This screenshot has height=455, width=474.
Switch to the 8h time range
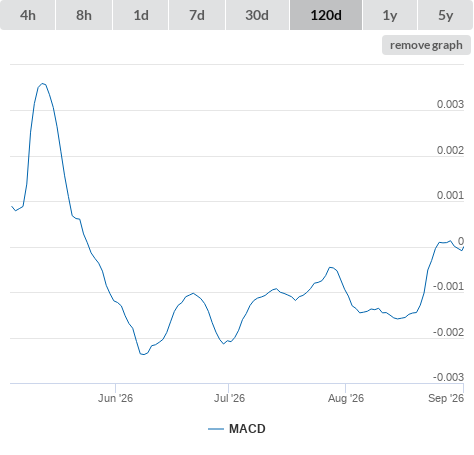[x=84, y=15]
